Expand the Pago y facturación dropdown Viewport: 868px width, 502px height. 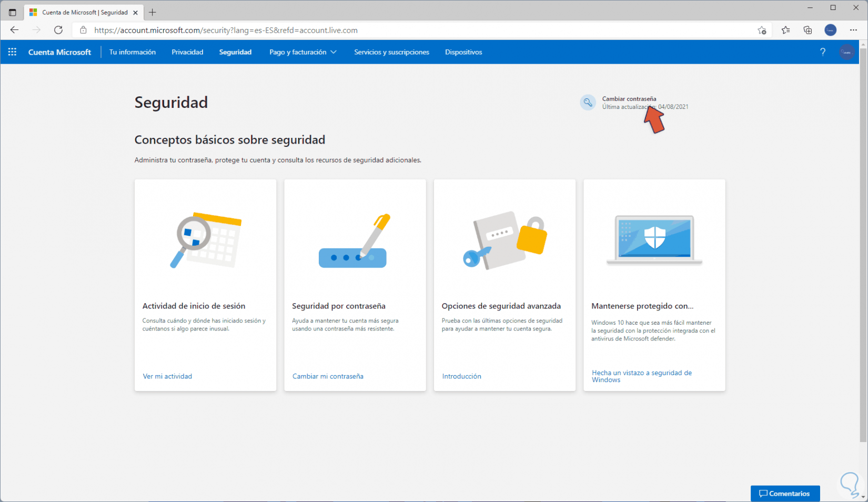click(x=303, y=52)
